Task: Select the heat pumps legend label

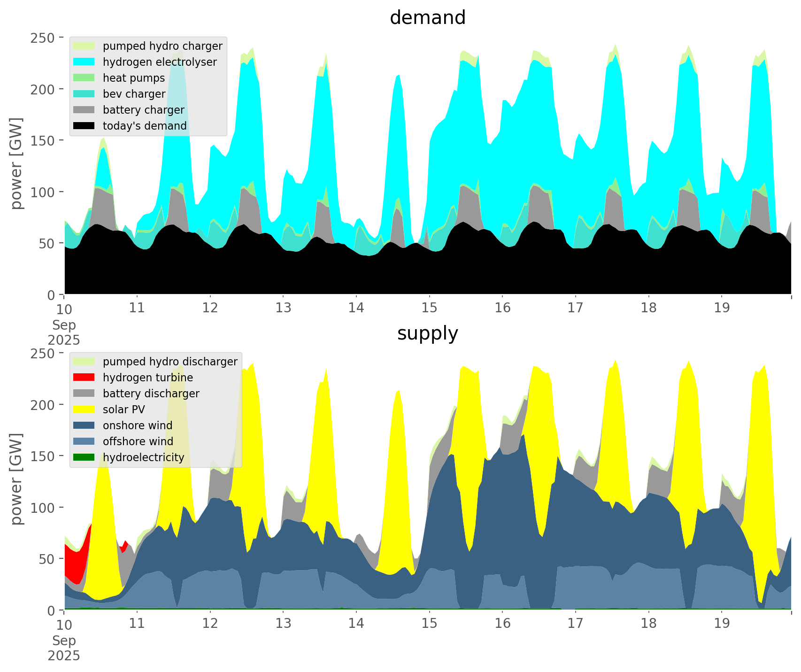Action: (134, 78)
